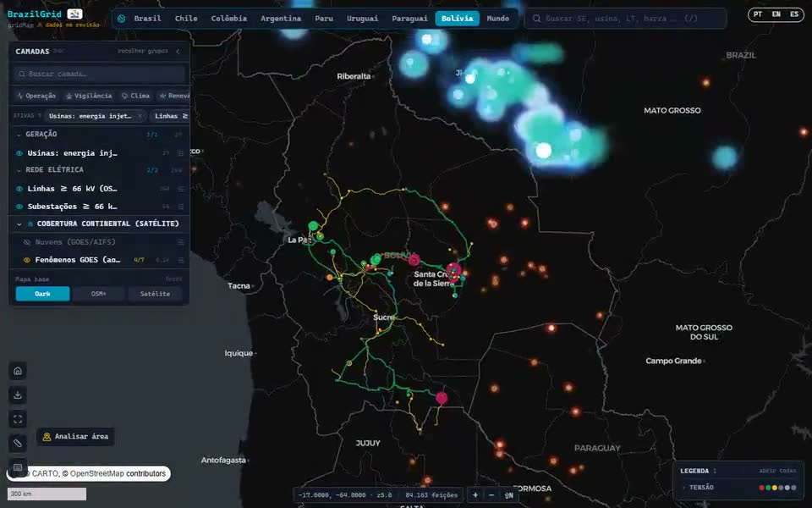Viewport: 812px width, 508px height.
Task: Open the Argentina tab
Action: [281, 19]
